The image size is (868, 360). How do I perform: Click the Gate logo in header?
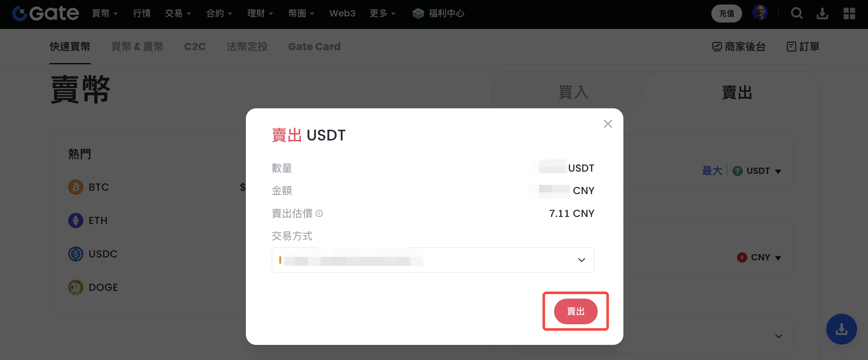(46, 14)
